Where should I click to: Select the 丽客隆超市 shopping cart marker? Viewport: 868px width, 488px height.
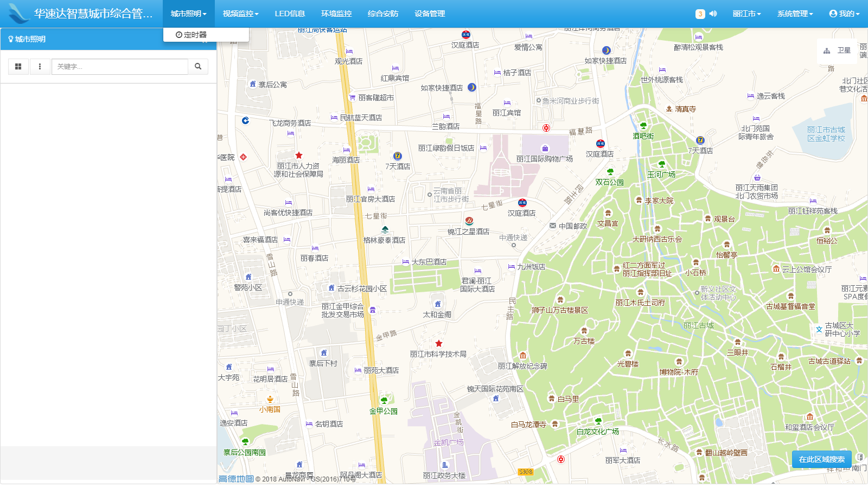coord(353,98)
